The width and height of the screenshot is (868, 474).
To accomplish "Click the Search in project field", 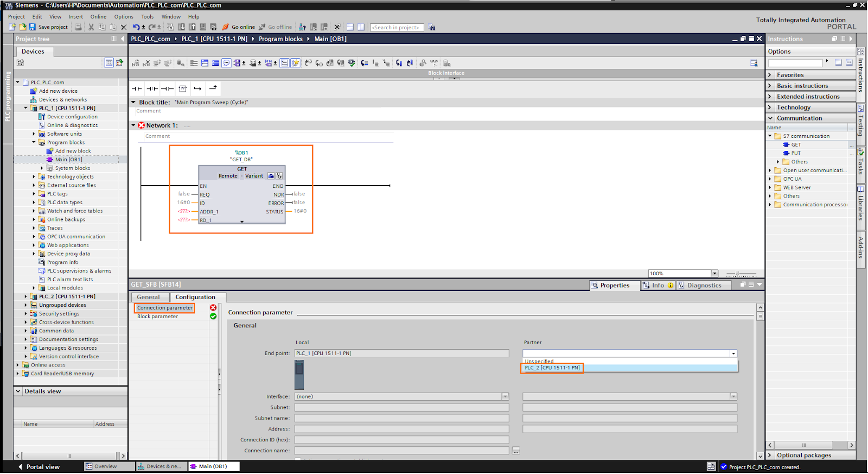I will point(397,27).
